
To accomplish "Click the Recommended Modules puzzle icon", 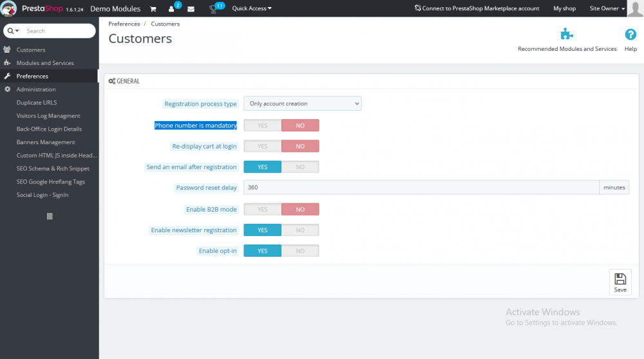I will click(x=567, y=34).
